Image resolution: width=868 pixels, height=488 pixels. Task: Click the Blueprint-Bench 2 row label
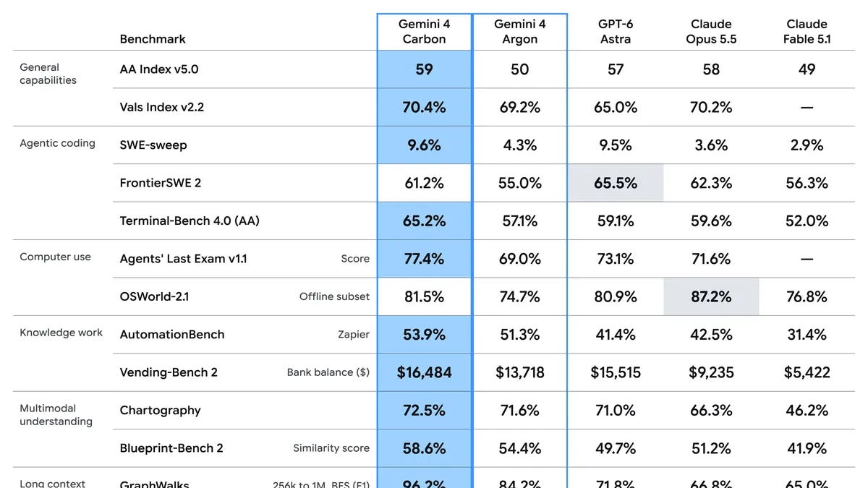tap(171, 448)
